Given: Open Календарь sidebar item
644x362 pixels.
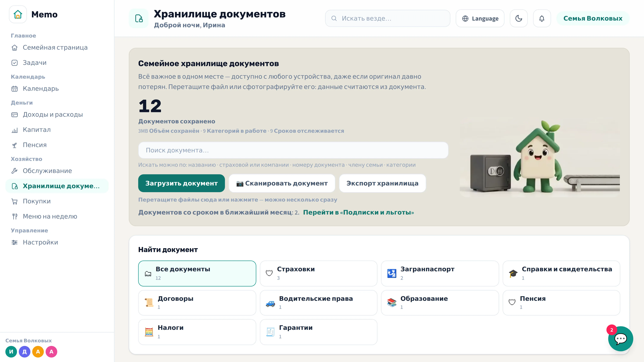Looking at the screenshot, I should pyautogui.click(x=57, y=89).
